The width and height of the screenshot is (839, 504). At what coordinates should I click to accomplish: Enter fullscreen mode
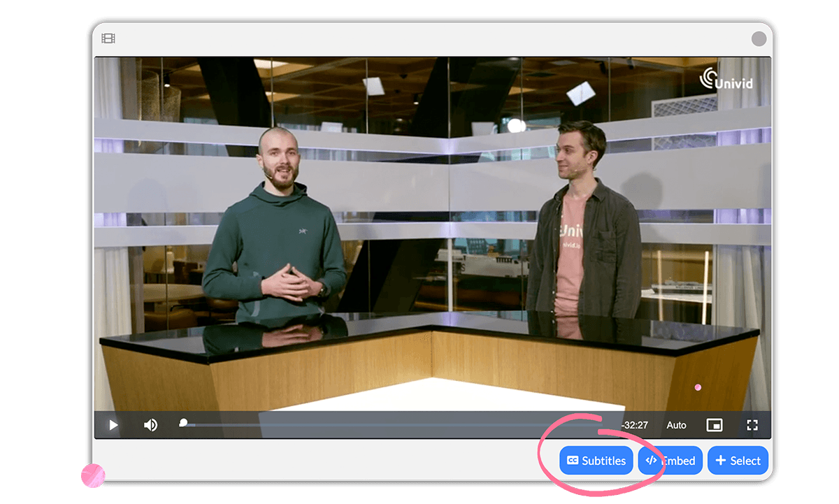[x=752, y=425]
